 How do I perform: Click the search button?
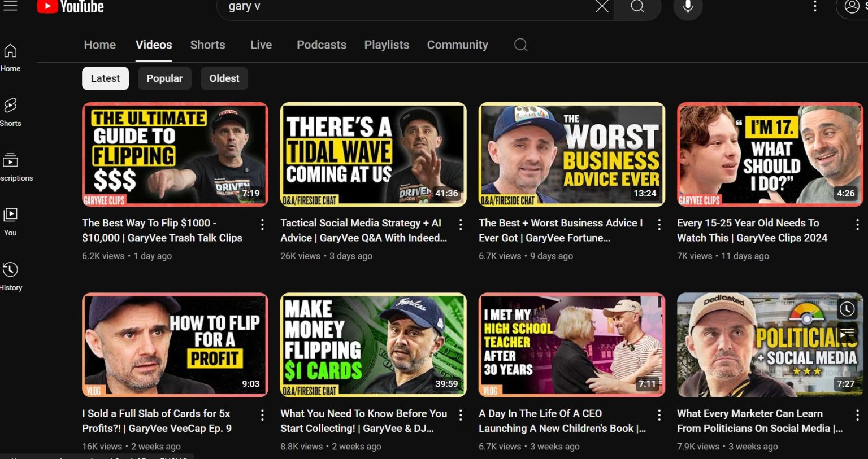pos(637,7)
